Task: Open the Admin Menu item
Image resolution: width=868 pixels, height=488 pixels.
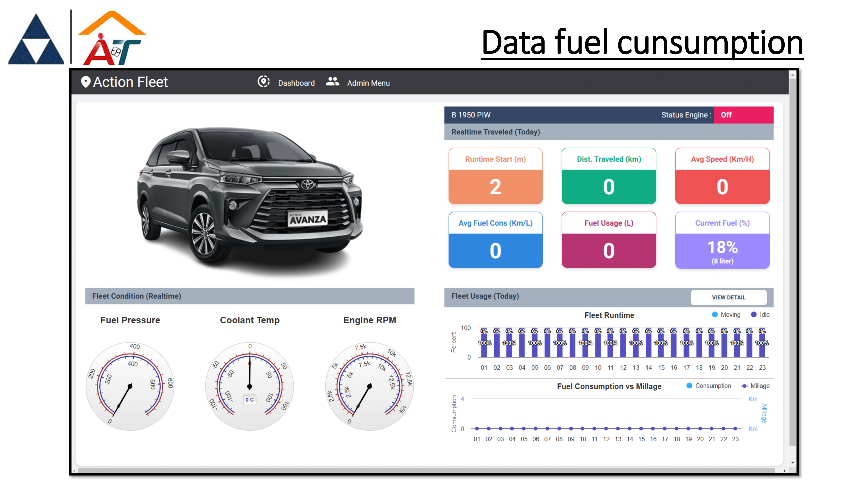Action: tap(368, 83)
